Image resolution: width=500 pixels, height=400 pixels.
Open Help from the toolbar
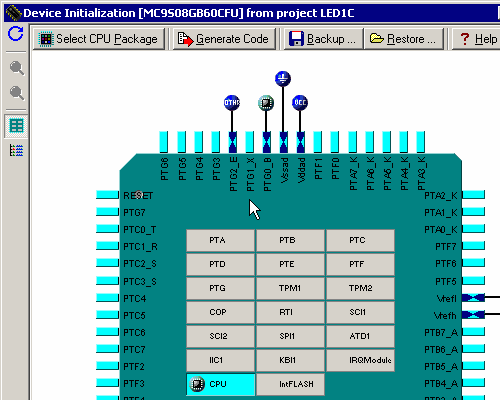point(478,39)
